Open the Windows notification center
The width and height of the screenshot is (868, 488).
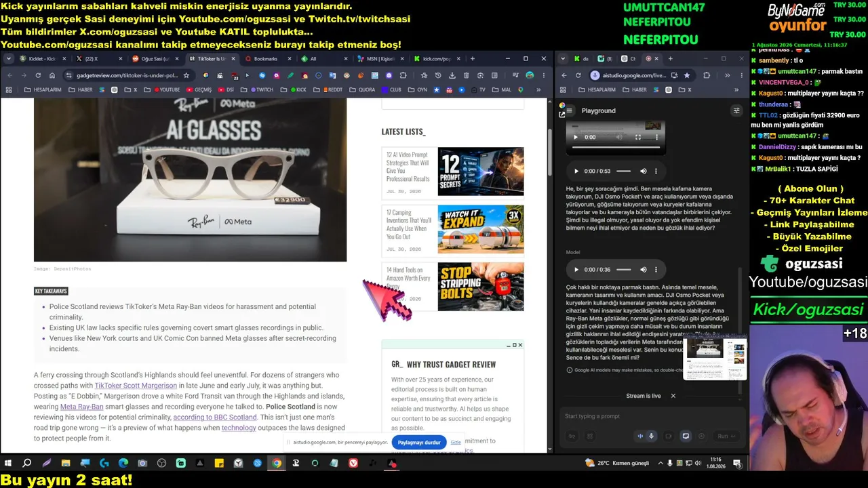click(x=736, y=464)
